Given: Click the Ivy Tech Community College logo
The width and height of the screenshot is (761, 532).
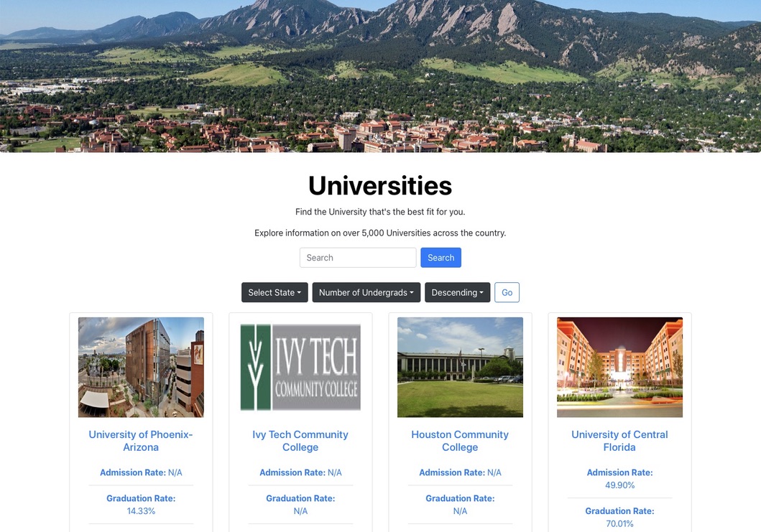Looking at the screenshot, I should coord(300,367).
